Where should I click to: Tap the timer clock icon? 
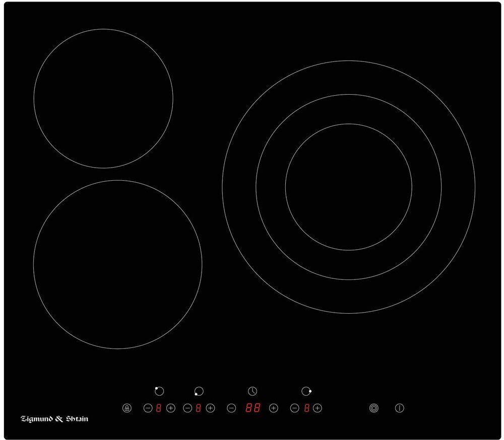(253, 391)
